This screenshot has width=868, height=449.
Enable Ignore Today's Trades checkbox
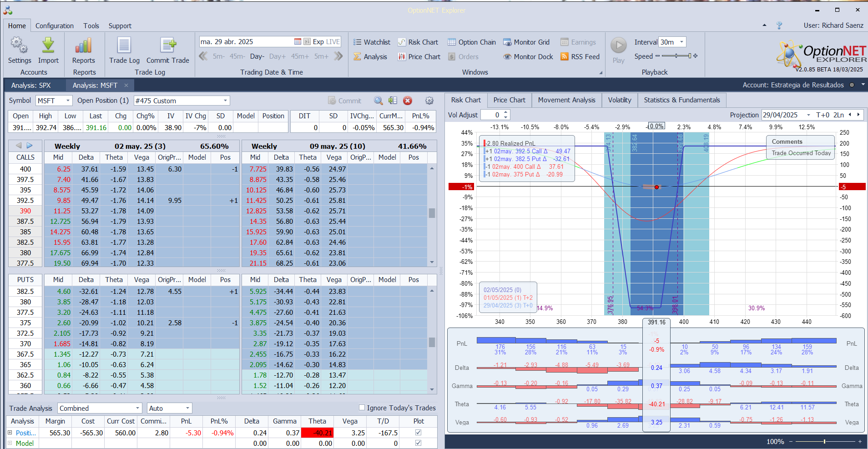click(362, 408)
